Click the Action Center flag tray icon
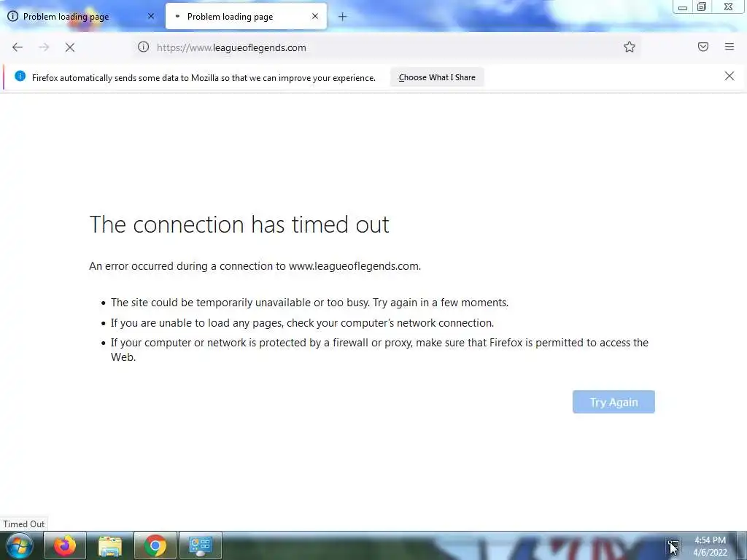 [673, 546]
